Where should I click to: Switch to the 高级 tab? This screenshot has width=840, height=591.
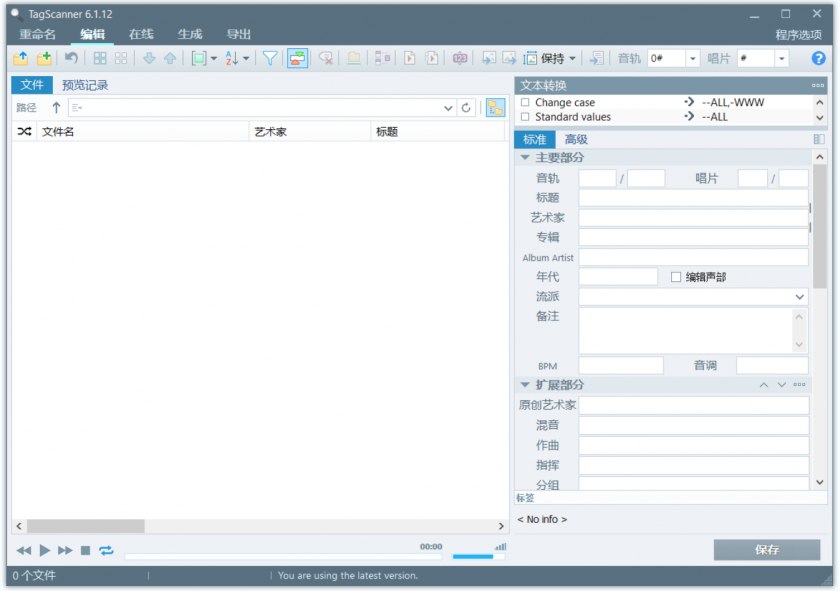click(x=576, y=139)
